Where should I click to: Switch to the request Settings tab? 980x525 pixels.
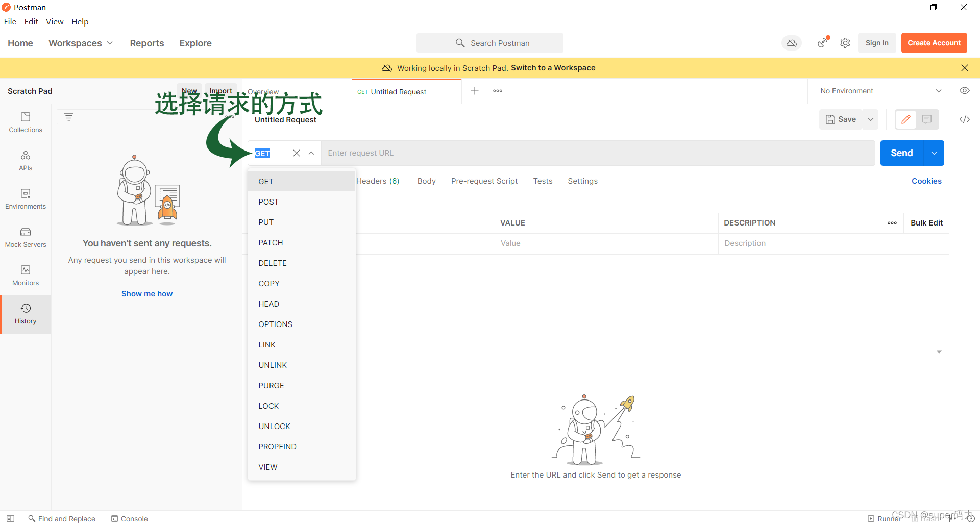point(583,181)
